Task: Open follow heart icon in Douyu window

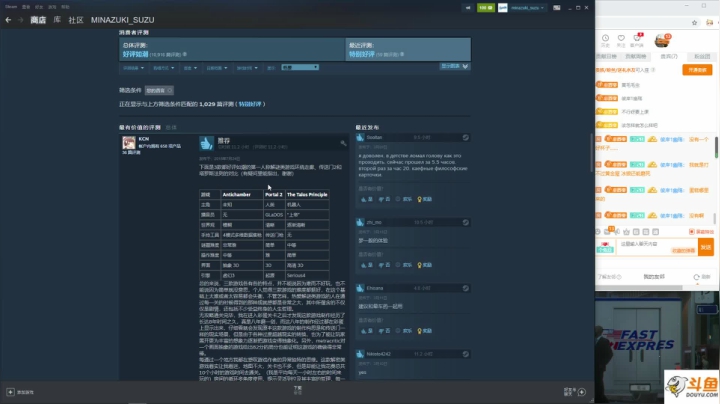Action: (621, 38)
